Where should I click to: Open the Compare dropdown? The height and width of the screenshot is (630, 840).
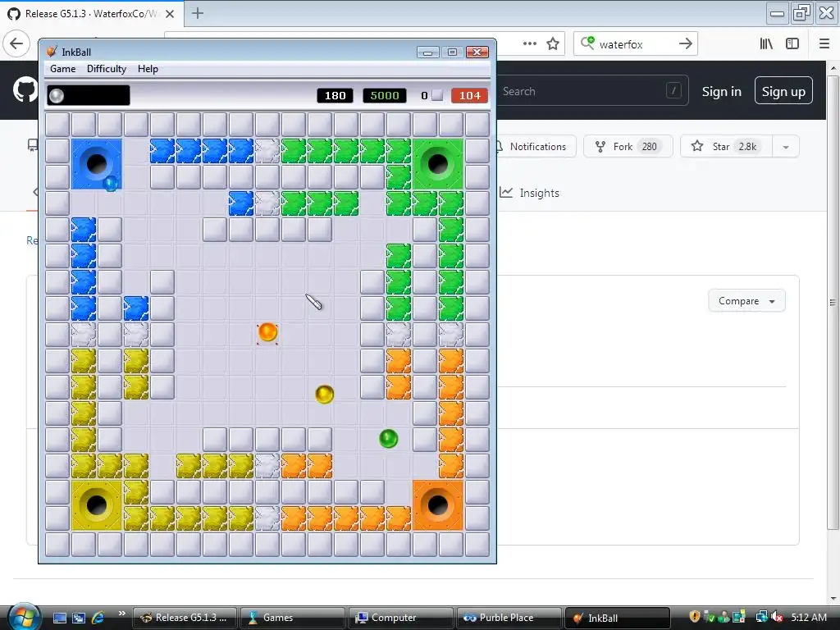click(746, 301)
